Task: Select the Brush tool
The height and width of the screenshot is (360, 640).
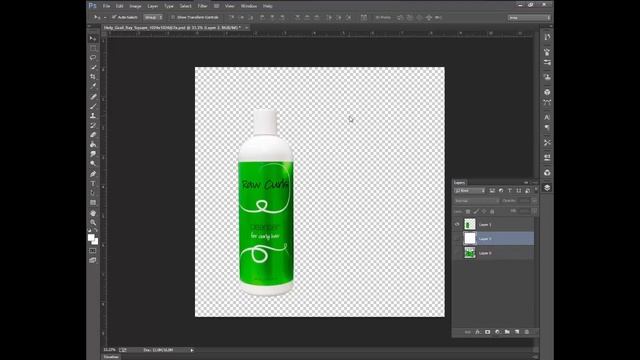Action: tap(93, 107)
